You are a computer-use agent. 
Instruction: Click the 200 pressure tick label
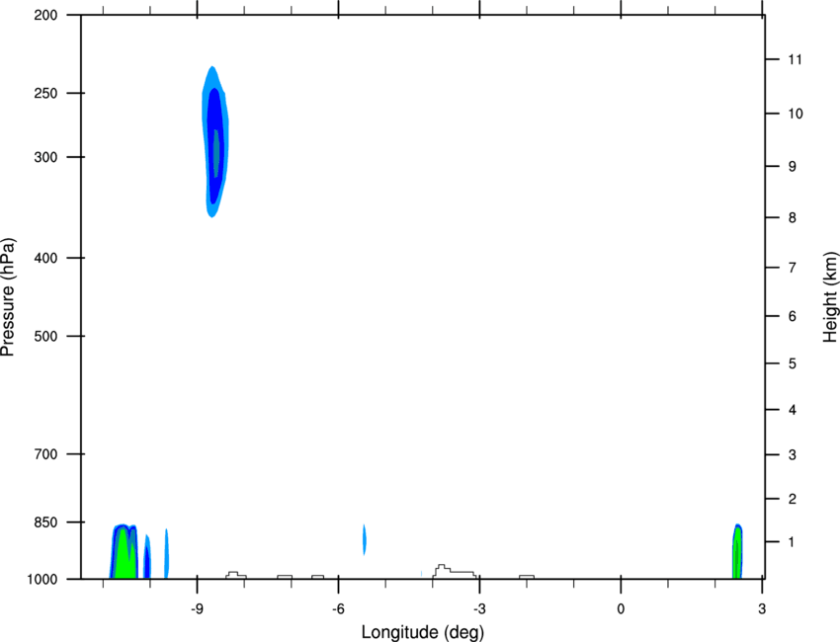tap(45, 15)
